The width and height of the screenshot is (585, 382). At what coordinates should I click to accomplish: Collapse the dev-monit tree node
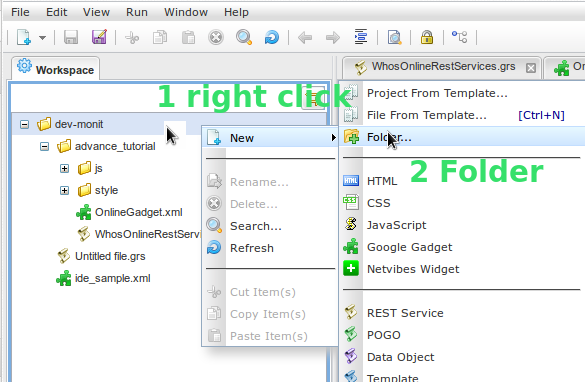(x=25, y=124)
